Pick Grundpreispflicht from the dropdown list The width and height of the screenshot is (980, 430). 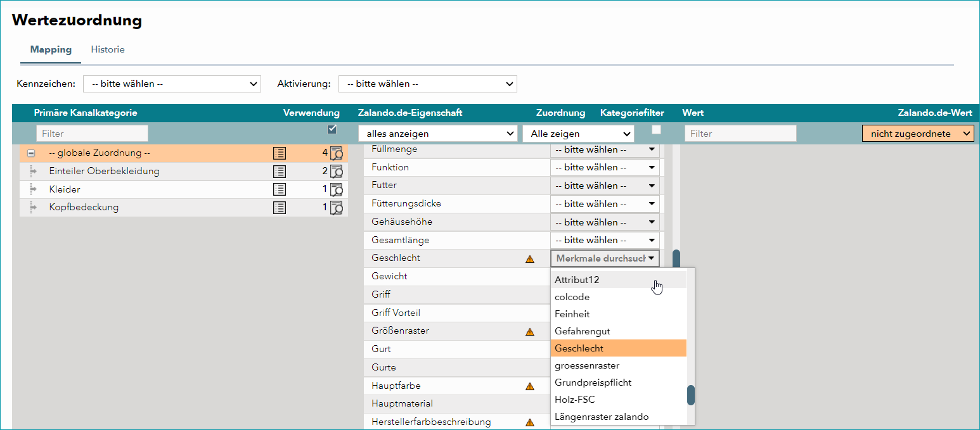coord(619,383)
